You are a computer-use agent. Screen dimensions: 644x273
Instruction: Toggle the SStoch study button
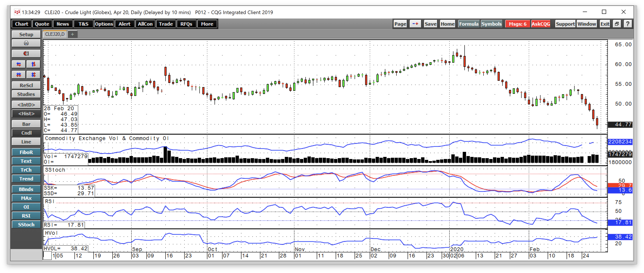pos(26,225)
